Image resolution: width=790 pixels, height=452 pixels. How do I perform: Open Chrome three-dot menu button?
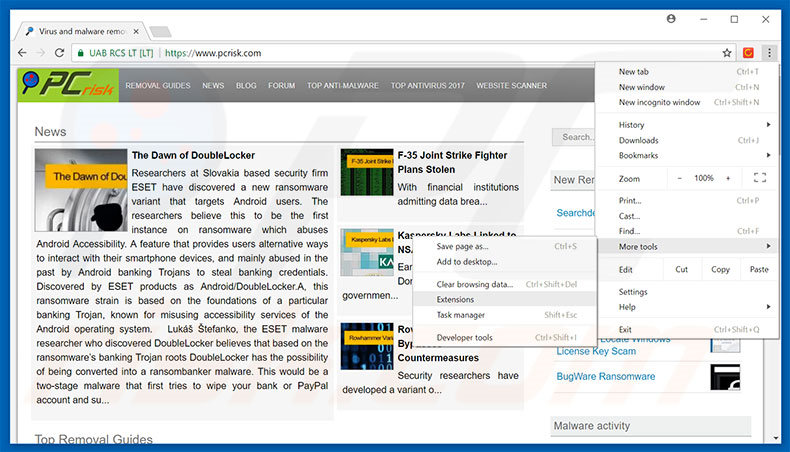[x=769, y=53]
